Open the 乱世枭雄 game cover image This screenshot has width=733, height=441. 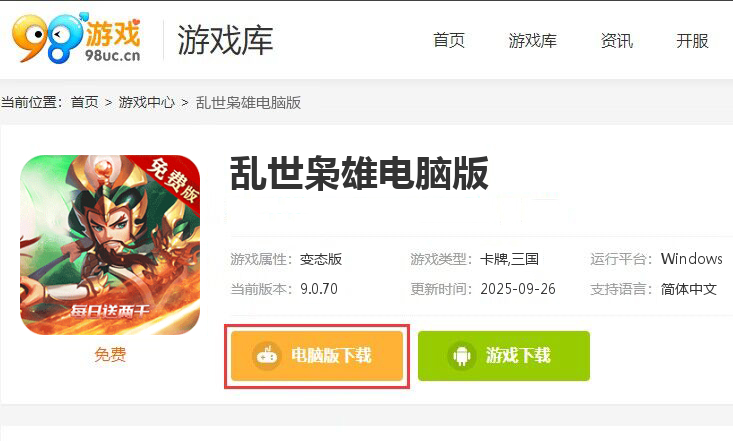click(x=110, y=245)
